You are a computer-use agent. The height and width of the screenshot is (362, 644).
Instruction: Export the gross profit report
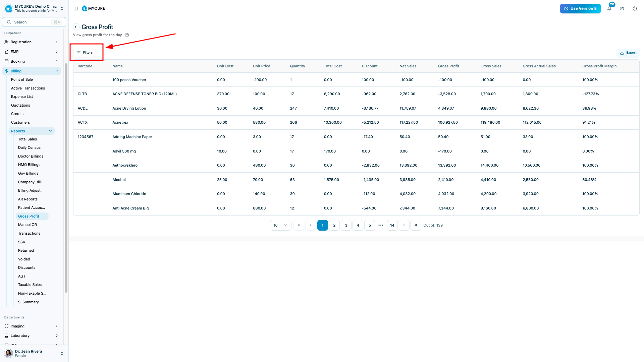(x=628, y=53)
